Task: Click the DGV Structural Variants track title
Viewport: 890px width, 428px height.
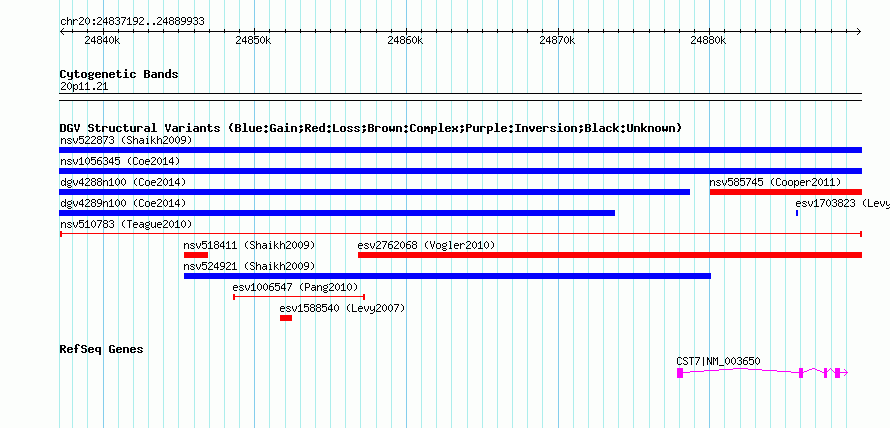Action: click(x=371, y=128)
